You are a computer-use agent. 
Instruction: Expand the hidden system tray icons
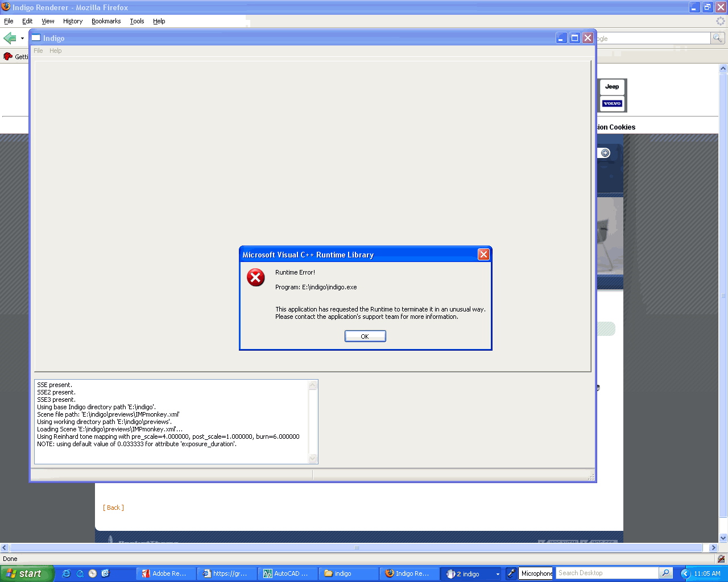685,573
